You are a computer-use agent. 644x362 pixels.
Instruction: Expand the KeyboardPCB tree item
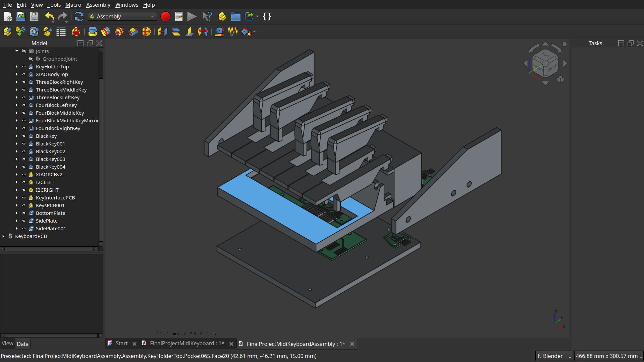tap(3, 236)
